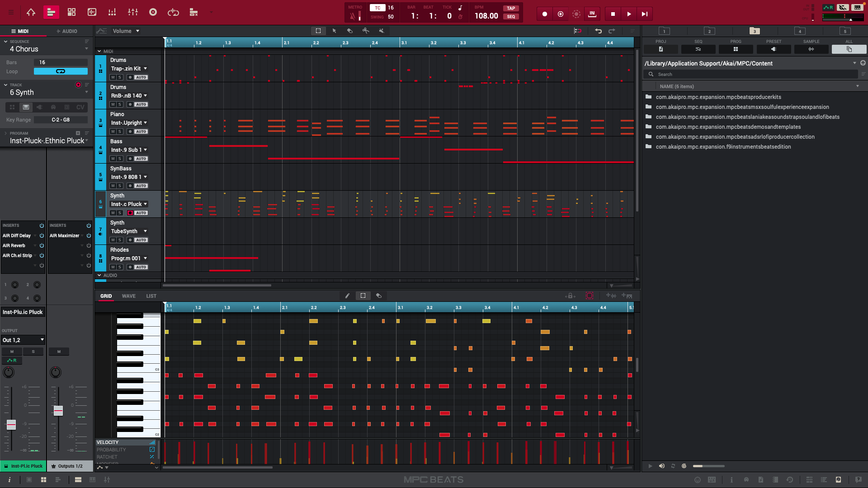Select the PROBABILITY automation row
Image resolution: width=868 pixels, height=488 pixels.
[x=126, y=450]
